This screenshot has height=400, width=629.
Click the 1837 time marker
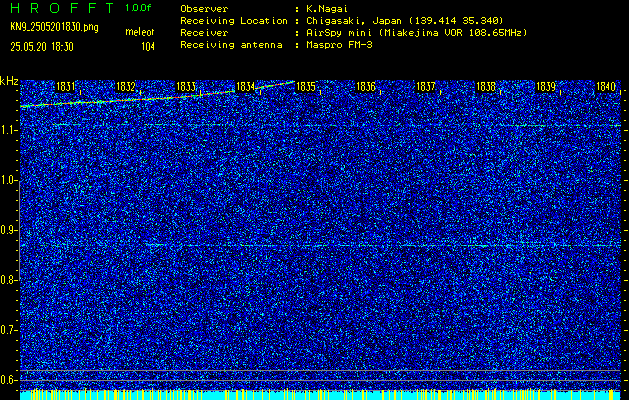tap(426, 87)
